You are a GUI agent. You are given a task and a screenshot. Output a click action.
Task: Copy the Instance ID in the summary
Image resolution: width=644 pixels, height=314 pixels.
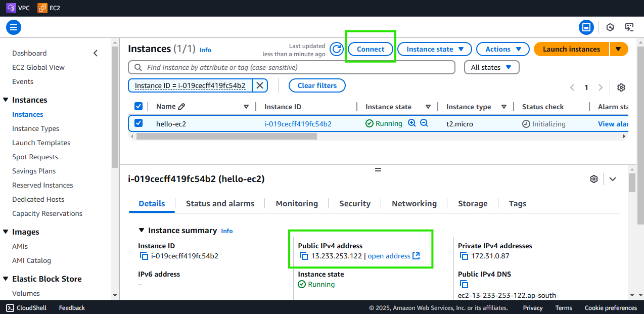[x=144, y=255]
